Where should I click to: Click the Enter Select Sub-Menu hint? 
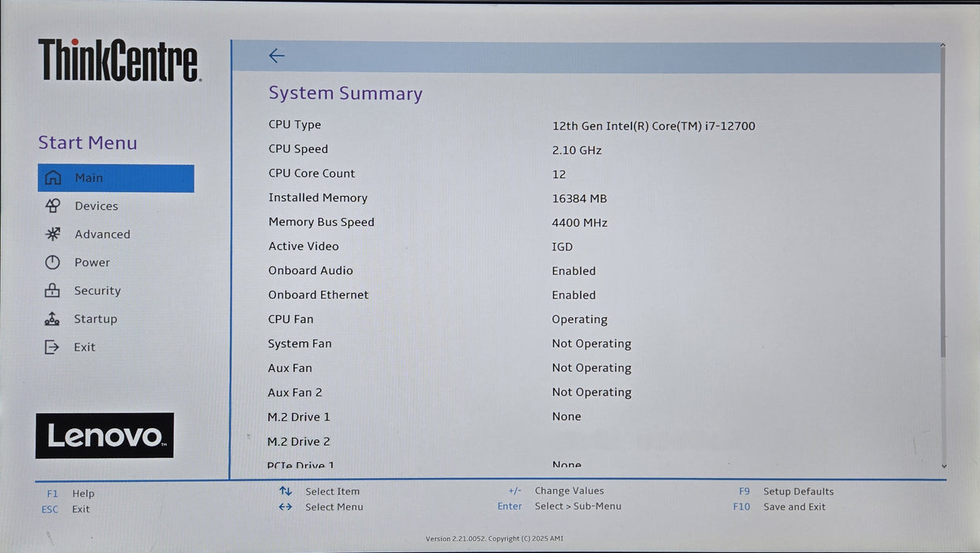(x=560, y=506)
